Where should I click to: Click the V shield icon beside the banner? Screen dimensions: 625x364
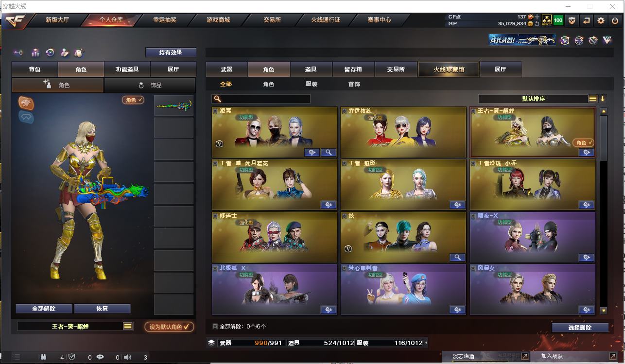coord(565,40)
